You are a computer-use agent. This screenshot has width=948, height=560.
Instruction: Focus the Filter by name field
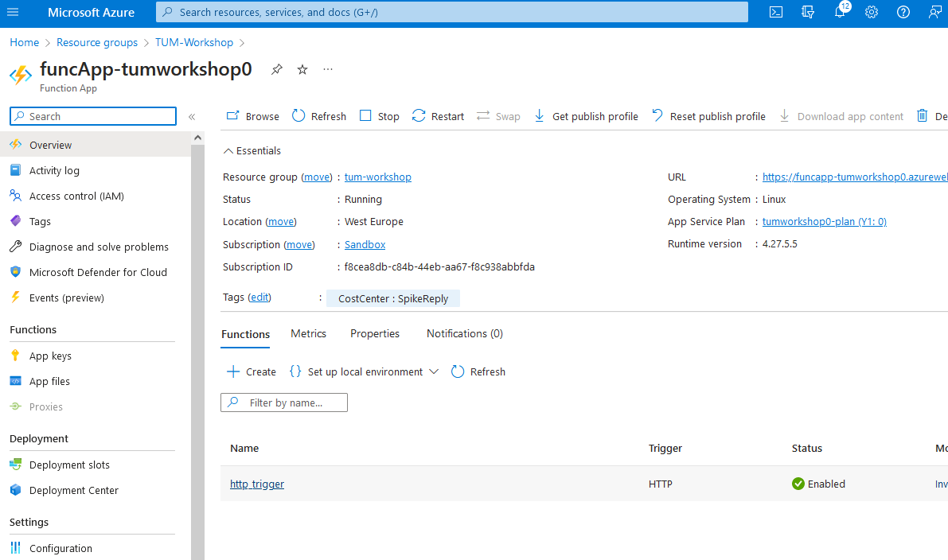point(284,402)
